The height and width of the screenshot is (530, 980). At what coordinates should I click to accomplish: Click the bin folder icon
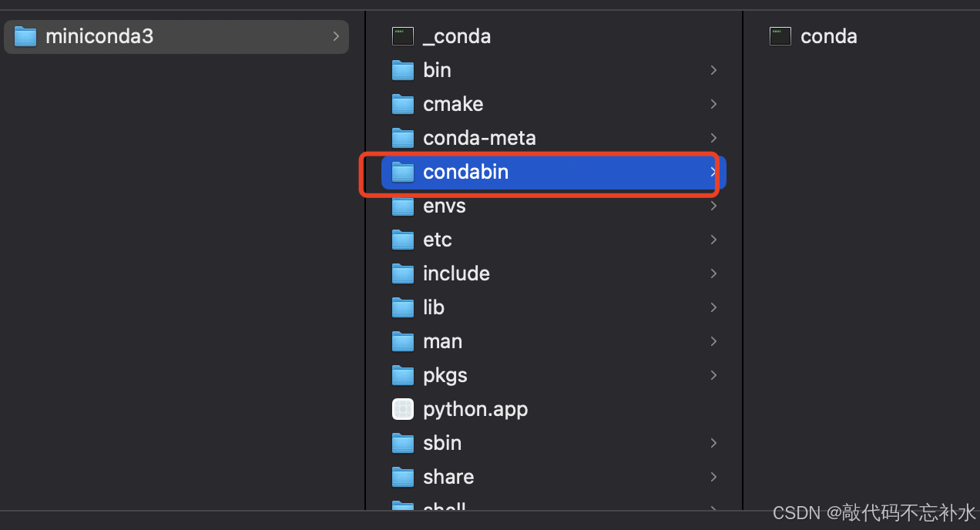[403, 70]
